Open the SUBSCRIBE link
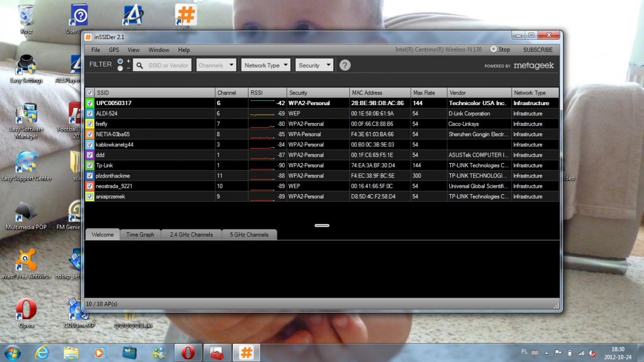 [x=538, y=49]
